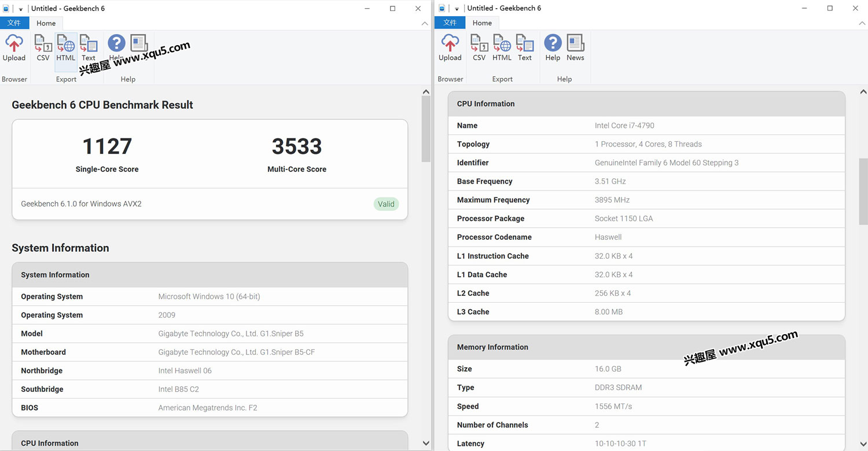Image resolution: width=868 pixels, height=451 pixels.
Task: Open 文件 menu in left window
Action: pyautogui.click(x=14, y=23)
